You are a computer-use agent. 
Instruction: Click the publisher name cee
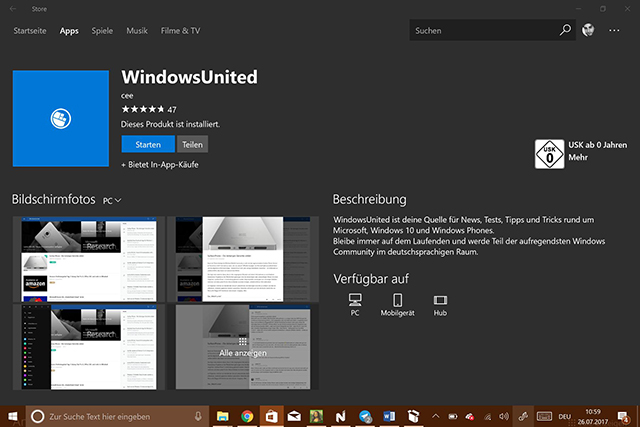[127, 96]
